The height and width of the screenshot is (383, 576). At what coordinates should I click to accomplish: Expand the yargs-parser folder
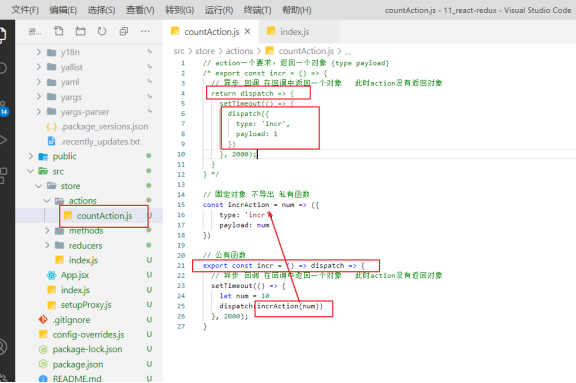tap(89, 112)
